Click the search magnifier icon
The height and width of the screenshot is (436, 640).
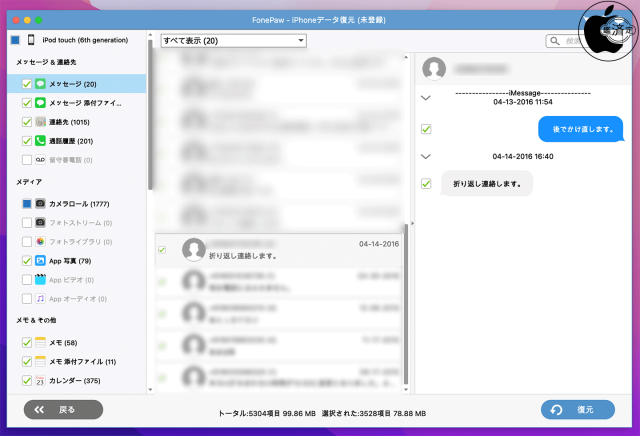pos(555,41)
